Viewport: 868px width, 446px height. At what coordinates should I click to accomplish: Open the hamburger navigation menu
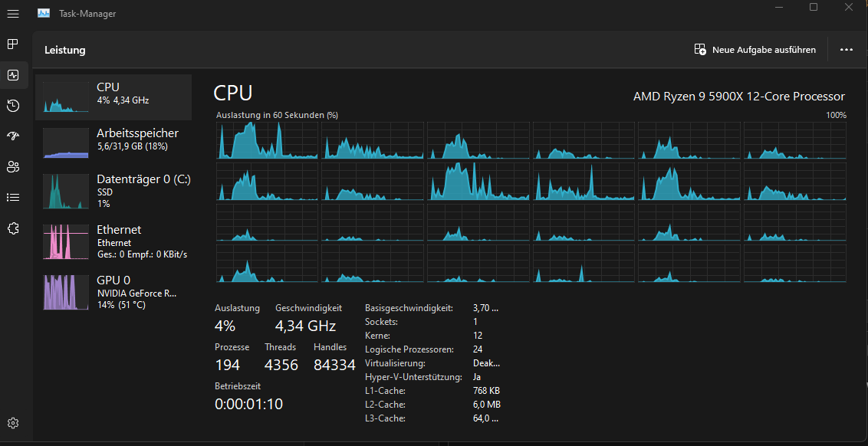(x=13, y=14)
